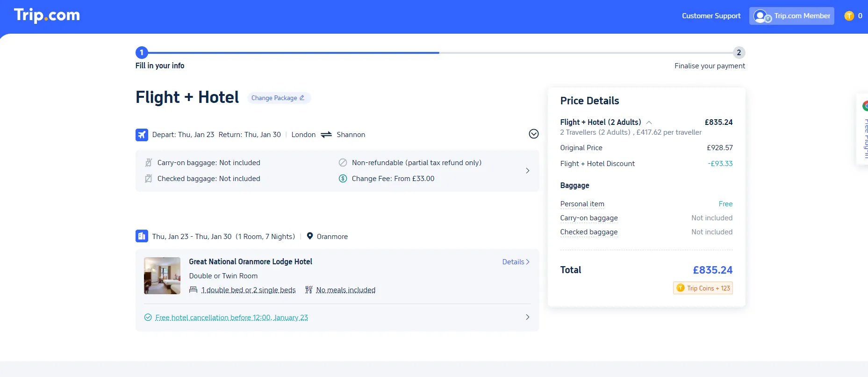Collapse Flight + Hotel (2 Adults) price breakdown

point(649,123)
